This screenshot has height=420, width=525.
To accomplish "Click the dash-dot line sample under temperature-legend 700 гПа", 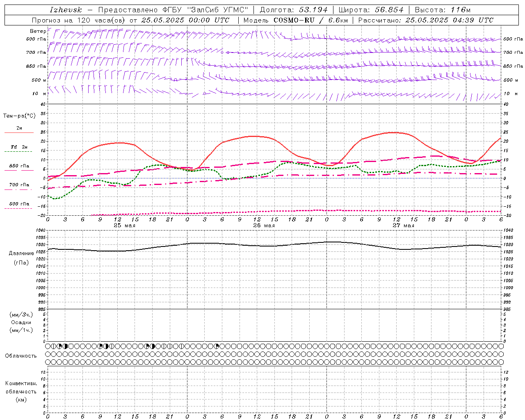I will (19, 189).
